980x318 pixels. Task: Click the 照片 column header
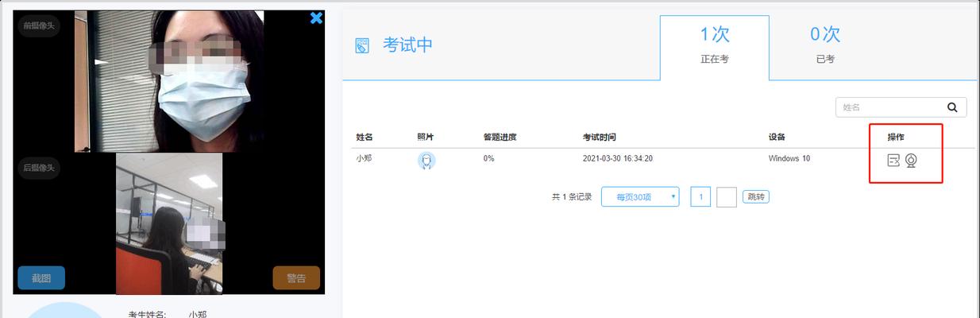pyautogui.click(x=426, y=138)
